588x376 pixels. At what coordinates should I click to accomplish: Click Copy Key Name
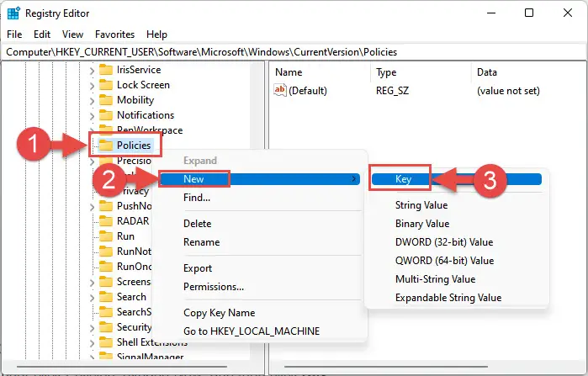pyautogui.click(x=219, y=313)
